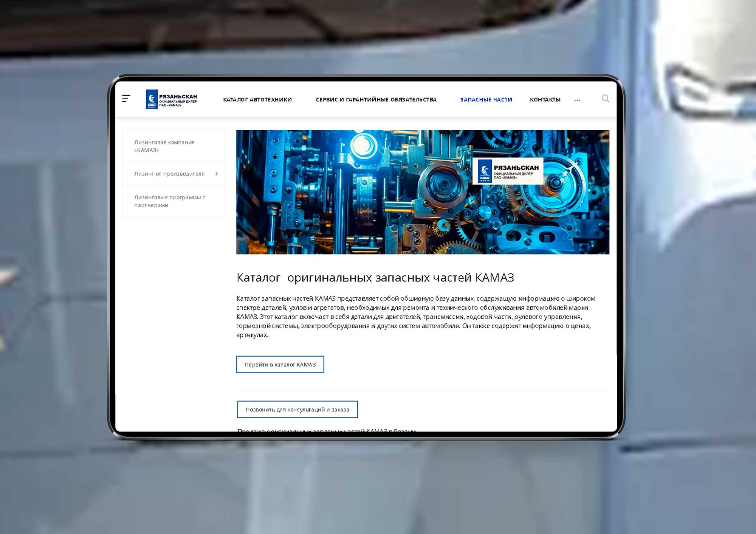Select the Запасные части menu item

click(486, 100)
